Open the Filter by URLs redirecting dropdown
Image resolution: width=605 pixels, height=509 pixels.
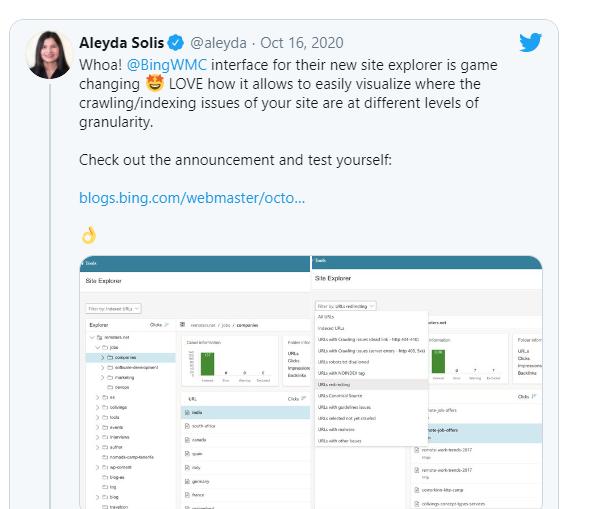click(x=345, y=305)
